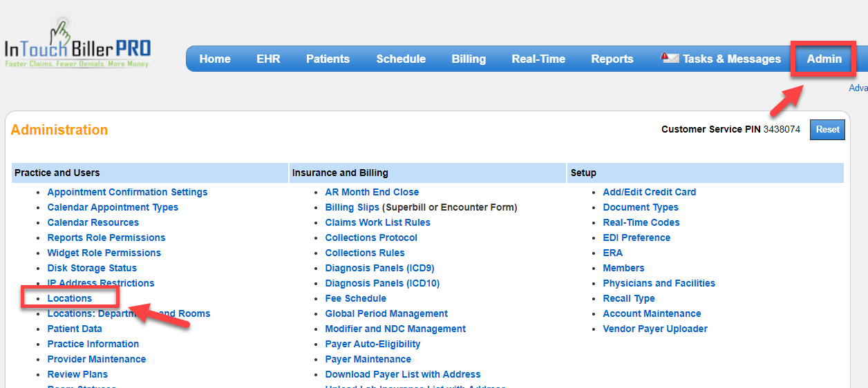
Task: Open Physicians and Facilities
Action: [x=659, y=283]
